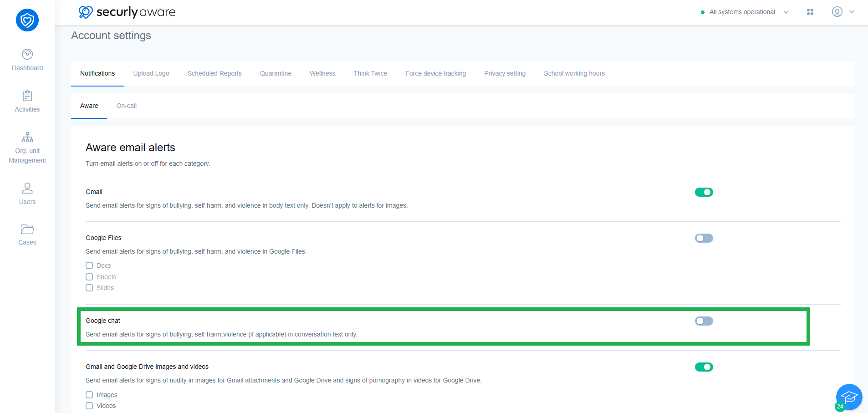Disable Gmail and Google Drive images toggle
The height and width of the screenshot is (413, 868).
click(x=704, y=367)
